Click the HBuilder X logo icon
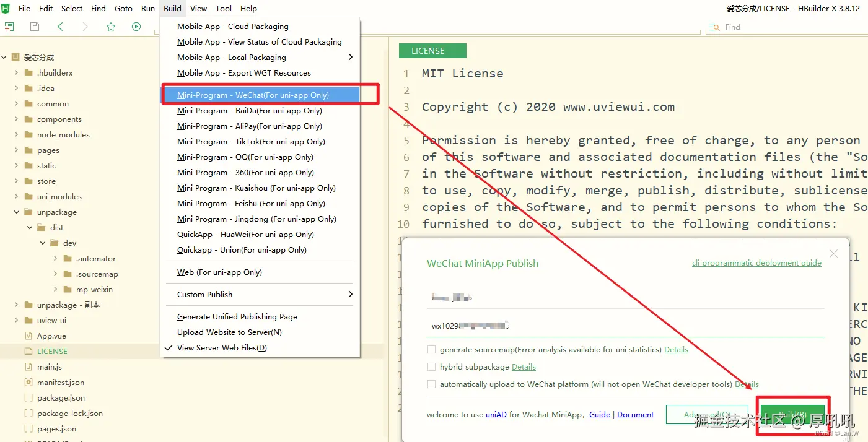This screenshot has height=442, width=868. (6, 8)
